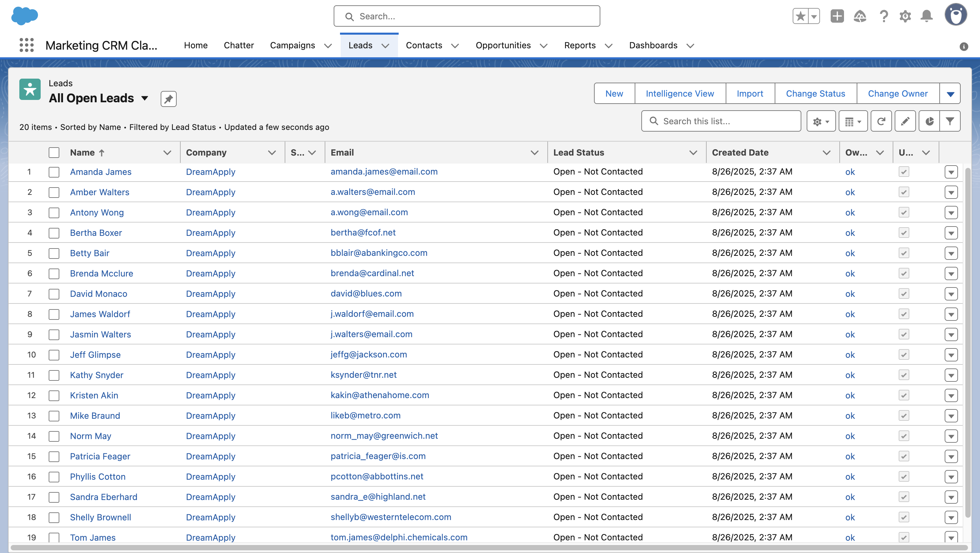The image size is (980, 553).
Task: Go to the Home tab
Action: point(196,45)
